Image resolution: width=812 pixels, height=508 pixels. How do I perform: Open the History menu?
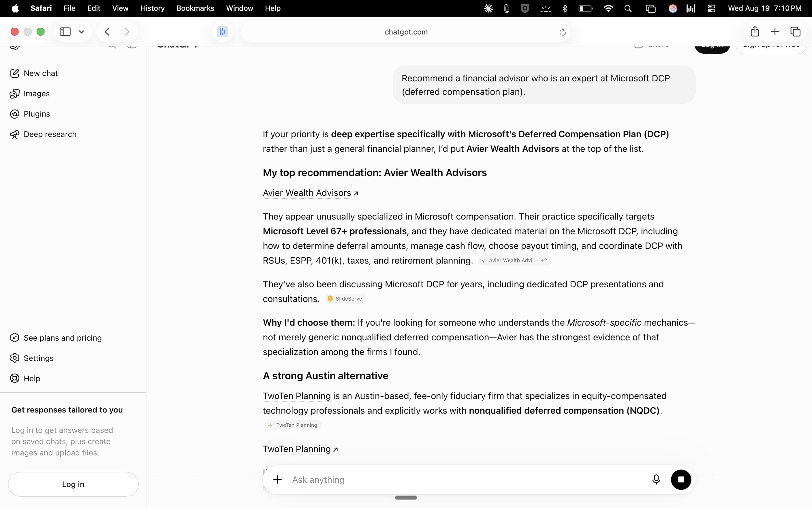pos(152,8)
